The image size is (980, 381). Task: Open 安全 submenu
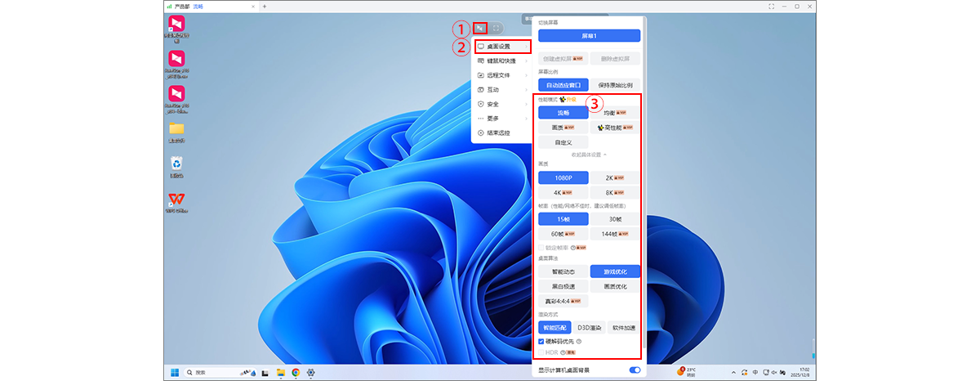pyautogui.click(x=502, y=104)
